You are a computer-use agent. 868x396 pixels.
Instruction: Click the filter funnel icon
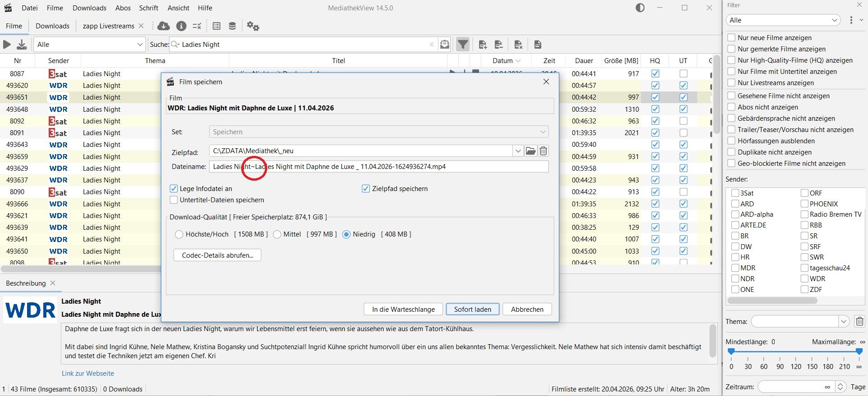pyautogui.click(x=462, y=45)
